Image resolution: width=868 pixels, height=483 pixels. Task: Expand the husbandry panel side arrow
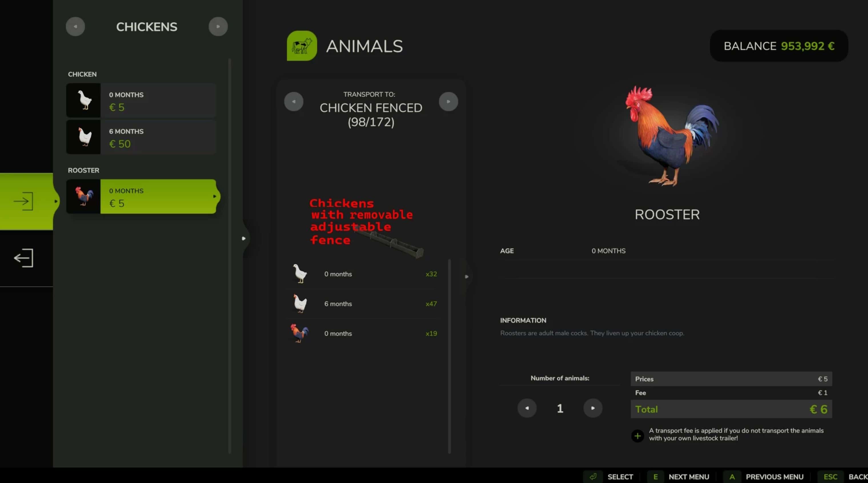pyautogui.click(x=466, y=277)
